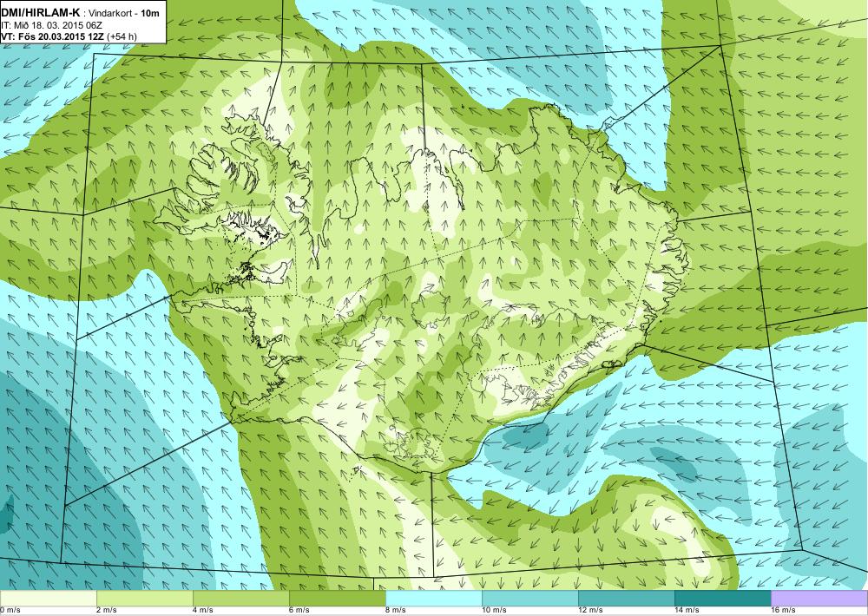Click the 0–2 m/s pale legend swatch
This screenshot has height=616, width=868.
[48, 599]
